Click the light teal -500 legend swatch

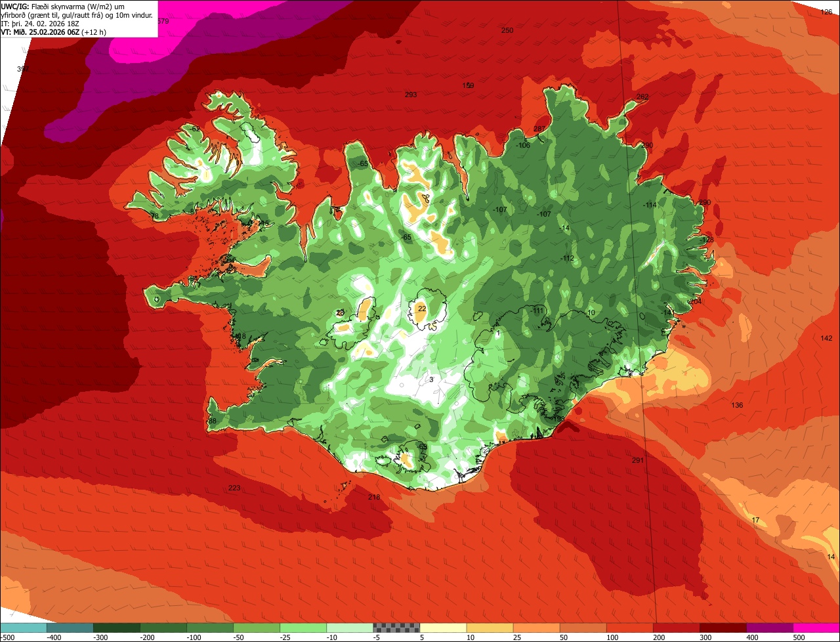[23, 628]
